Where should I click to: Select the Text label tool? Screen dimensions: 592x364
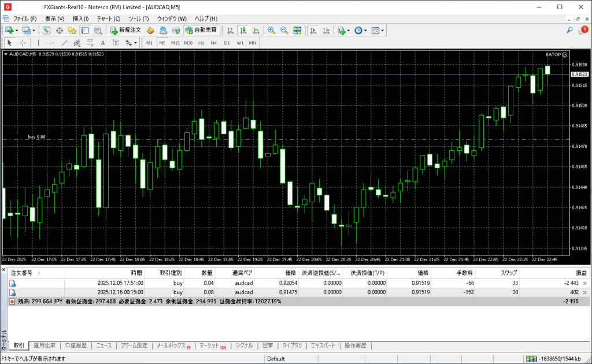click(x=103, y=43)
